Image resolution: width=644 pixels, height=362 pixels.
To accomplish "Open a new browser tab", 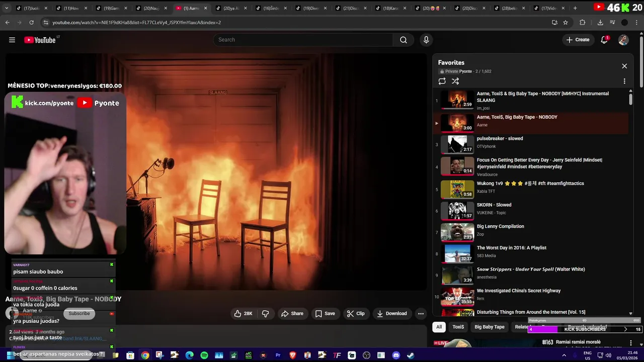I will 575,8.
